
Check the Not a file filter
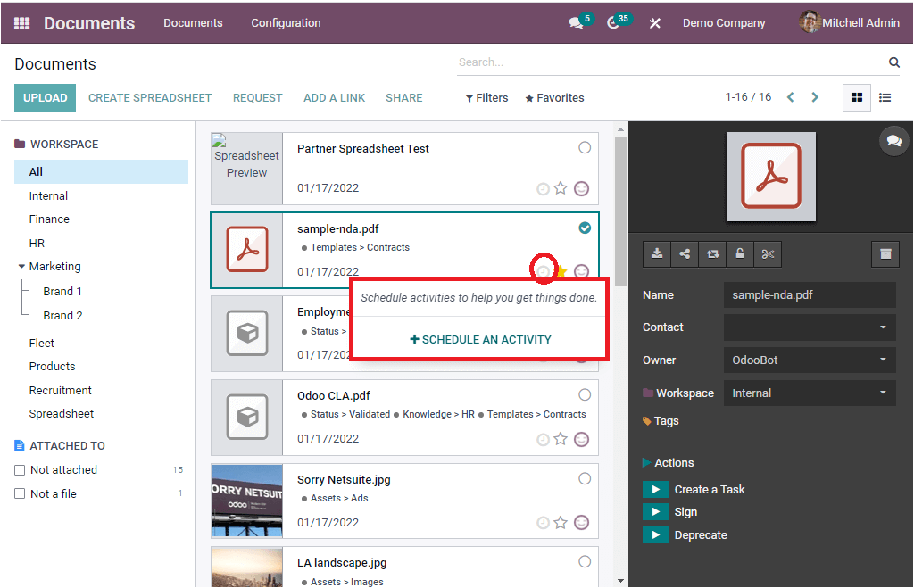pyautogui.click(x=20, y=493)
